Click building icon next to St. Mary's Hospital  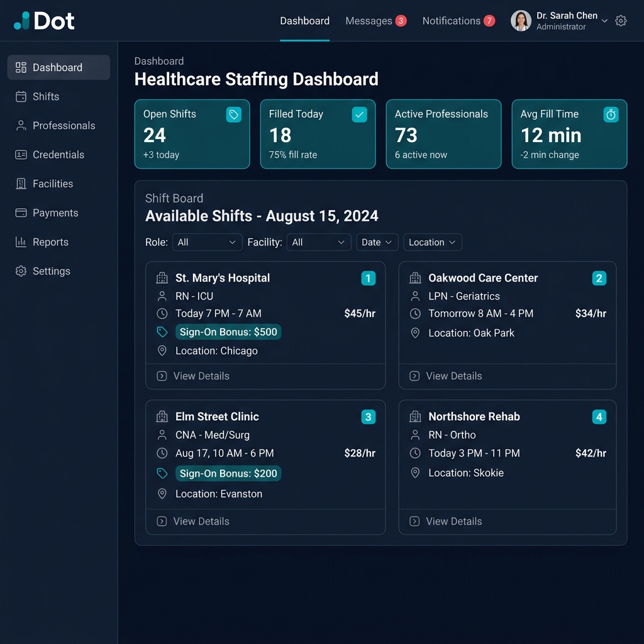pyautogui.click(x=162, y=278)
